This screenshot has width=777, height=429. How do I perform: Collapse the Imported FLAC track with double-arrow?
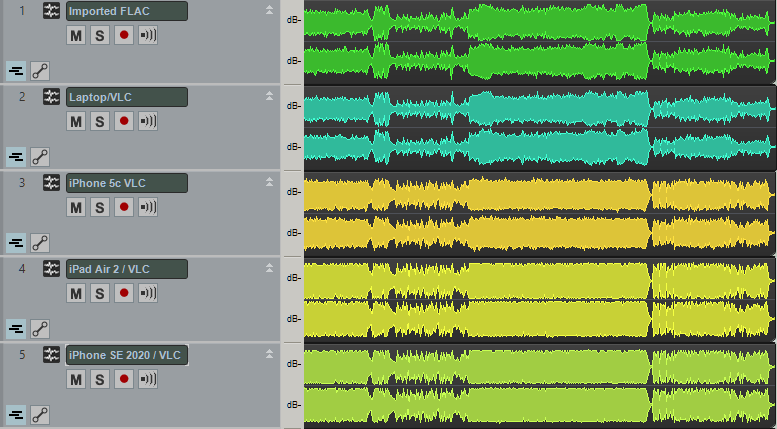[x=269, y=9]
